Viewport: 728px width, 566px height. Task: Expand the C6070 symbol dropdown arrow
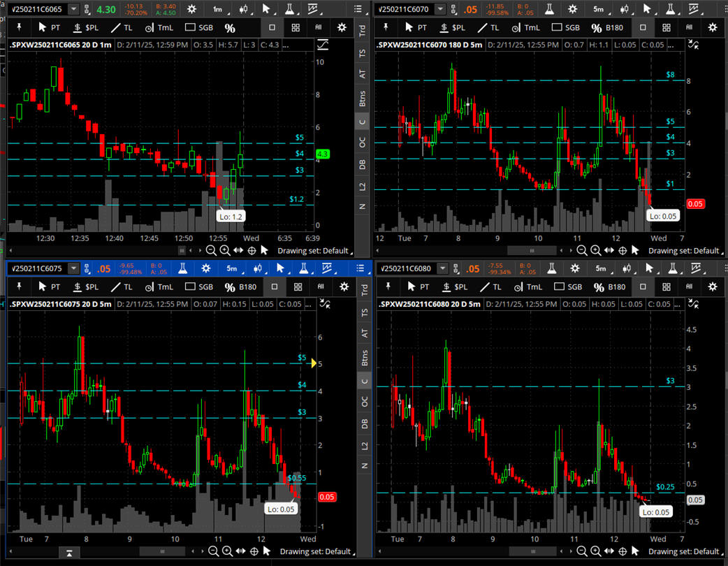[x=440, y=9]
